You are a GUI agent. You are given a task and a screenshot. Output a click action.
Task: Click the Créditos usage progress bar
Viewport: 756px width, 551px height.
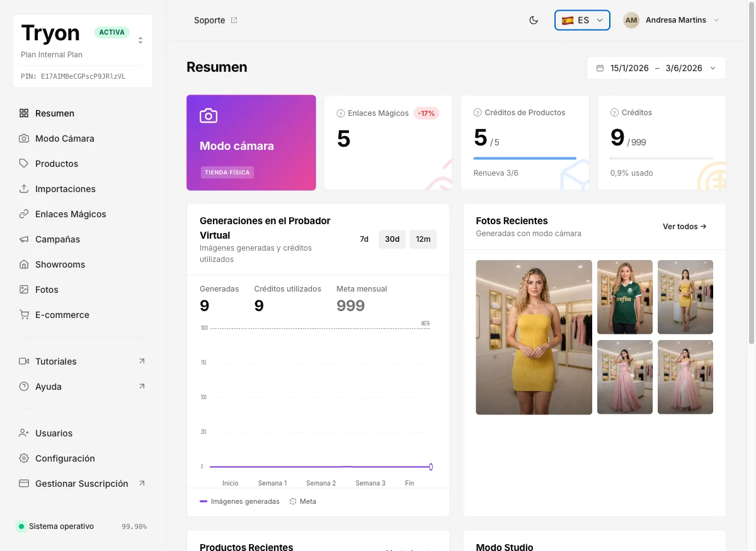pos(661,158)
